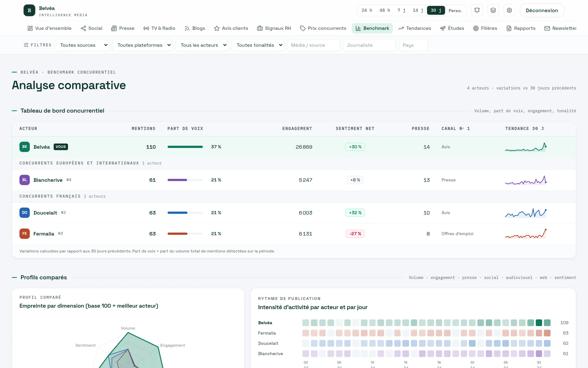Screen dimensions: 588x368
Task: Open the layers stack icon
Action: 493,10
